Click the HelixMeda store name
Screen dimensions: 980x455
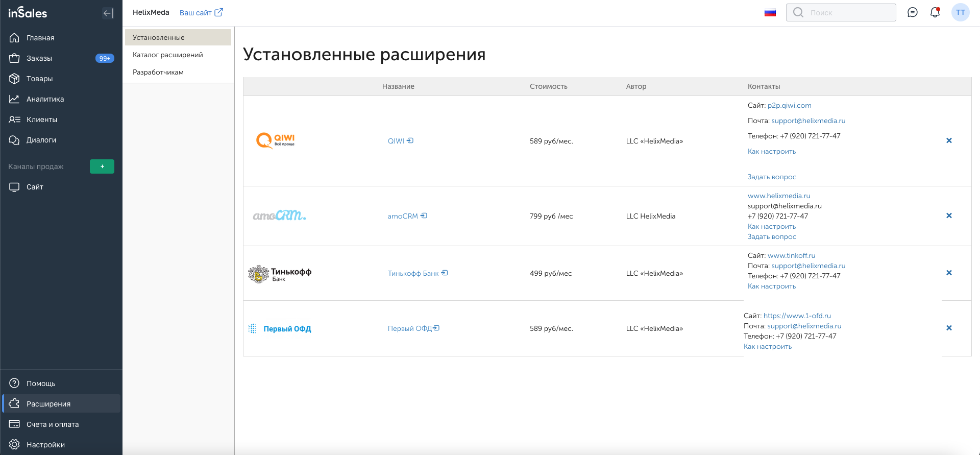tap(151, 12)
